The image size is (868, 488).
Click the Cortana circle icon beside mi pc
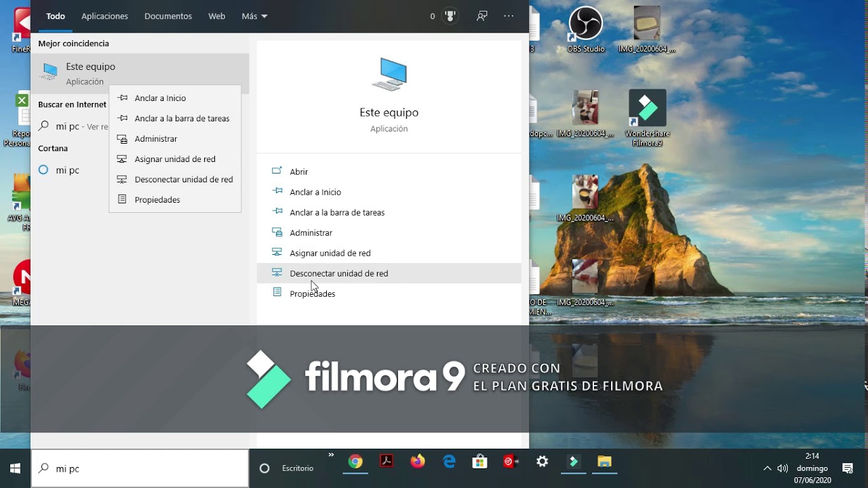coord(43,170)
